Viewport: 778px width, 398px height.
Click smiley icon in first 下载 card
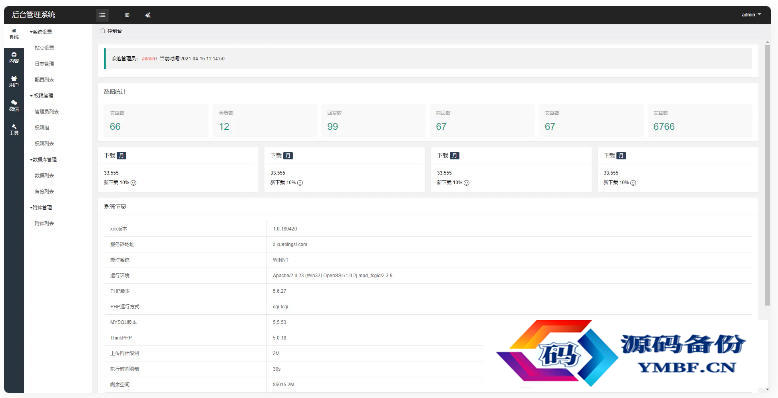[133, 183]
